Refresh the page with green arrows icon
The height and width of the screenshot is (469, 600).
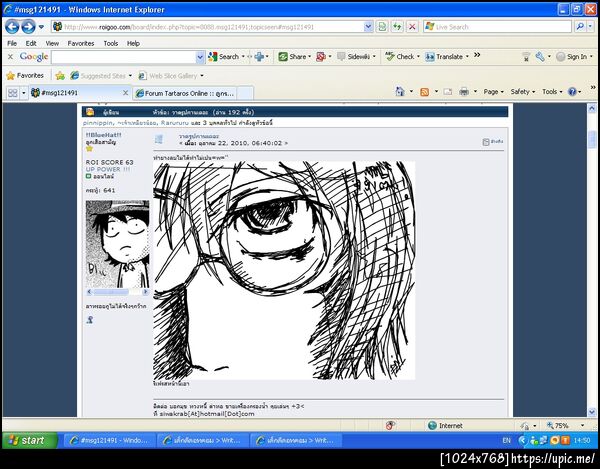pyautogui.click(x=397, y=27)
